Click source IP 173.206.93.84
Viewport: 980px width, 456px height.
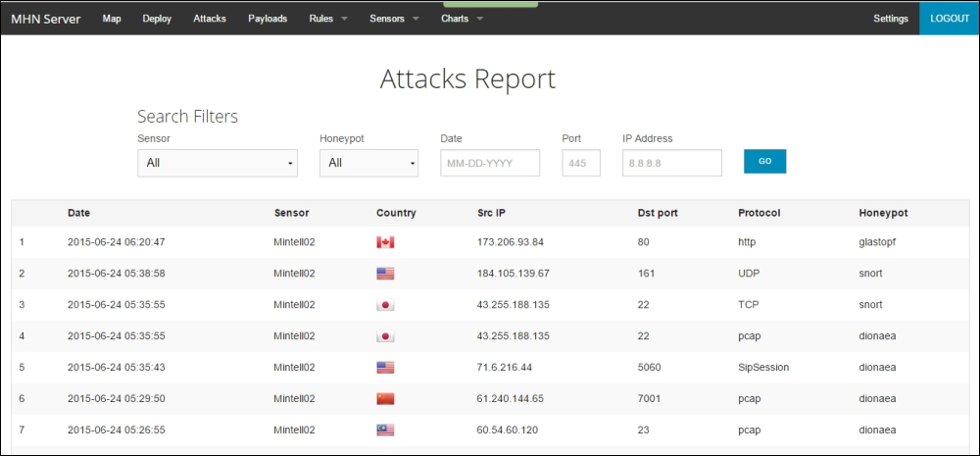tap(510, 242)
